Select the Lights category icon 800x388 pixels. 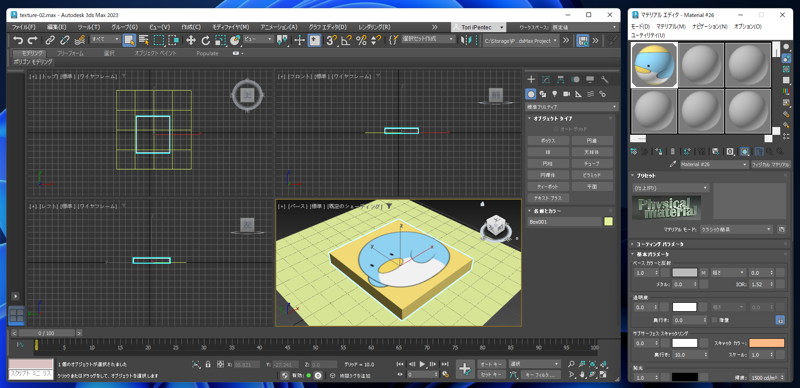[x=555, y=94]
